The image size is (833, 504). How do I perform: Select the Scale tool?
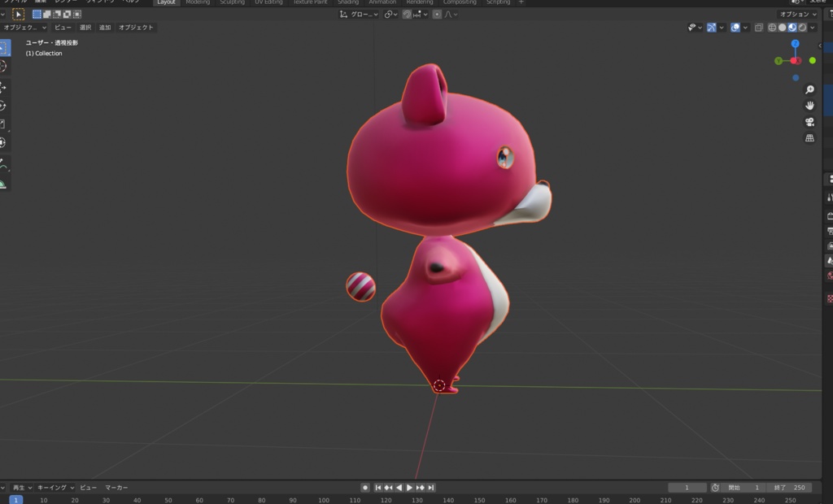pyautogui.click(x=4, y=124)
